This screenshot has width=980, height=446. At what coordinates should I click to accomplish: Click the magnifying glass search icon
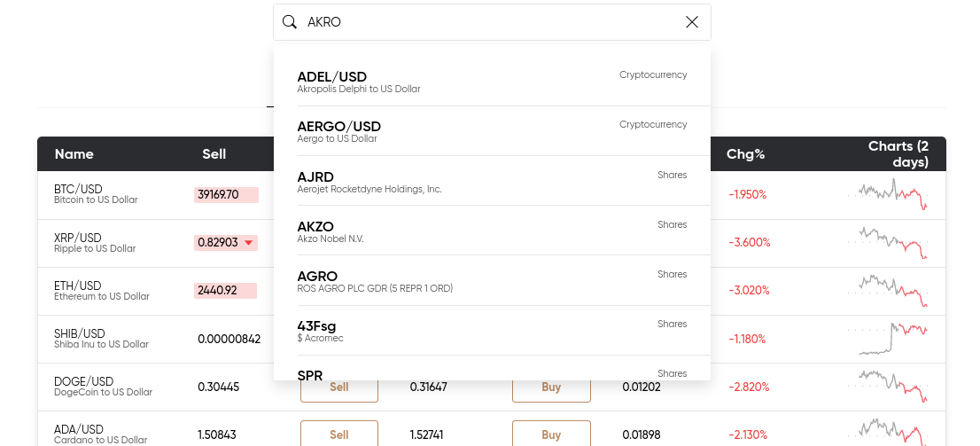pos(290,22)
